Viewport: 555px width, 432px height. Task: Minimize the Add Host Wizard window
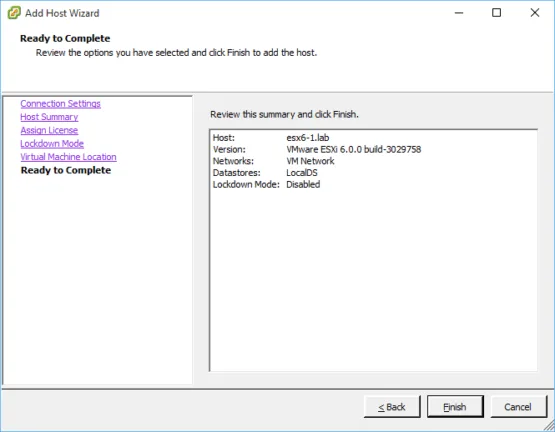(459, 13)
